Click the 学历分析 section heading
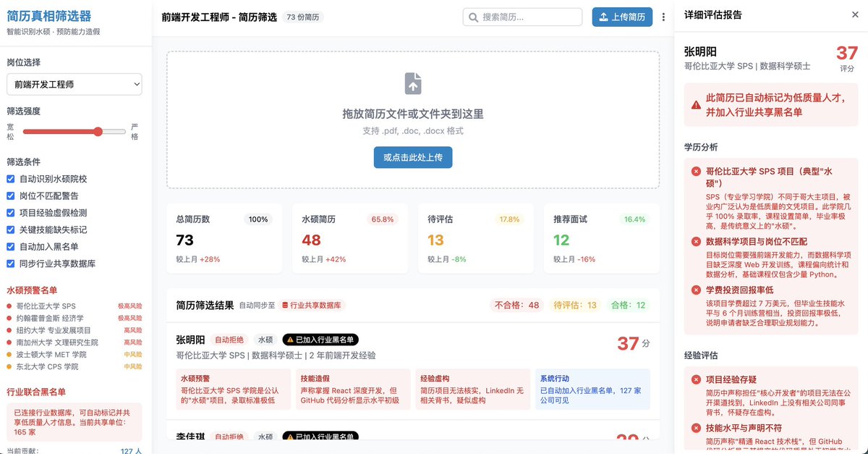 pos(701,147)
